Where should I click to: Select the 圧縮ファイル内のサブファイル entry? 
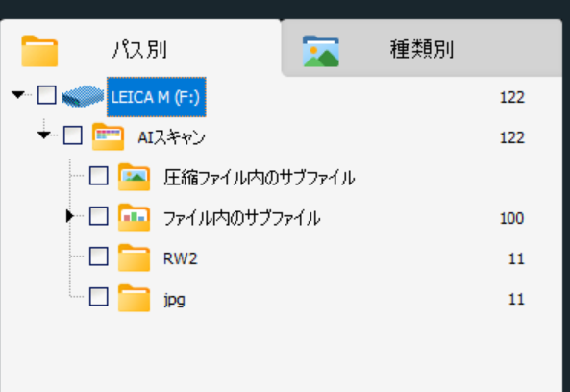pos(259,178)
